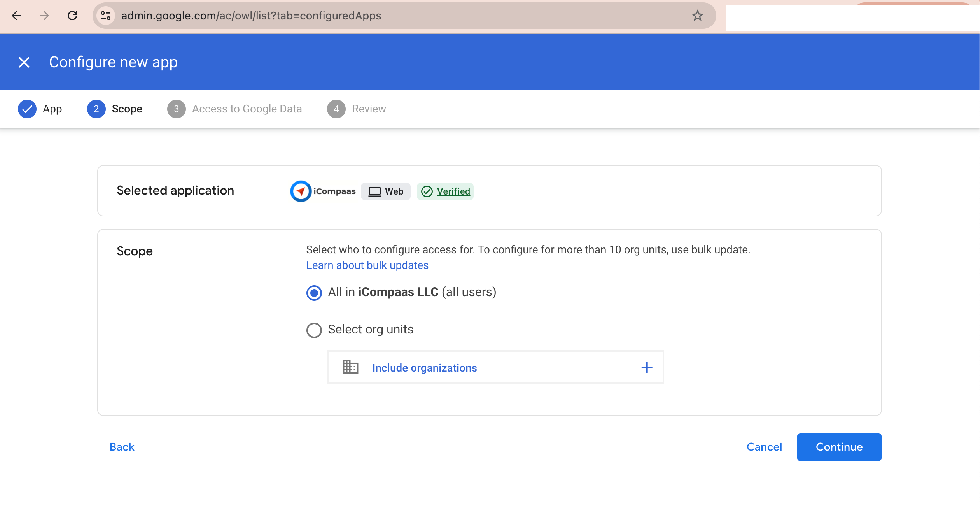Click the Verified badge link
The height and width of the screenshot is (509, 980).
pyautogui.click(x=453, y=191)
